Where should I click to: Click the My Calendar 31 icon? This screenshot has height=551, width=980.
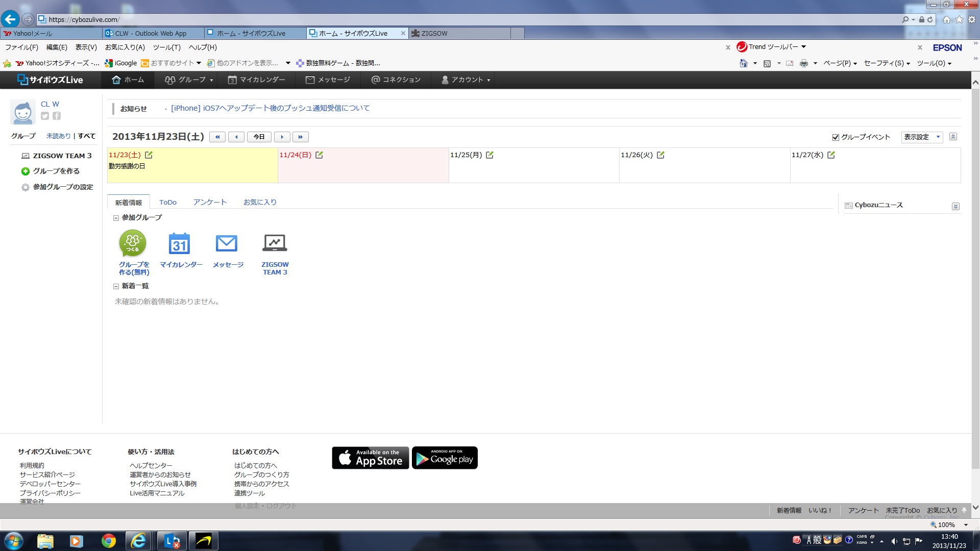pyautogui.click(x=179, y=243)
